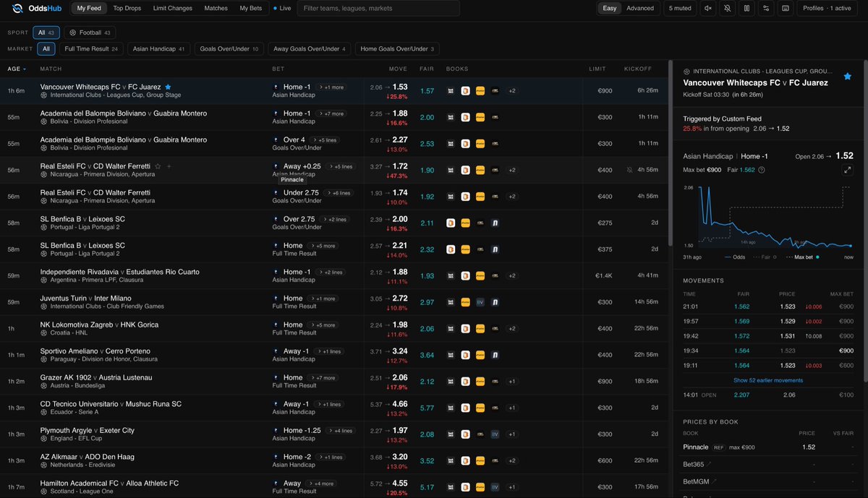Filter by Goals Over/Under market
Viewport: 868px width, 498px height.
point(229,49)
